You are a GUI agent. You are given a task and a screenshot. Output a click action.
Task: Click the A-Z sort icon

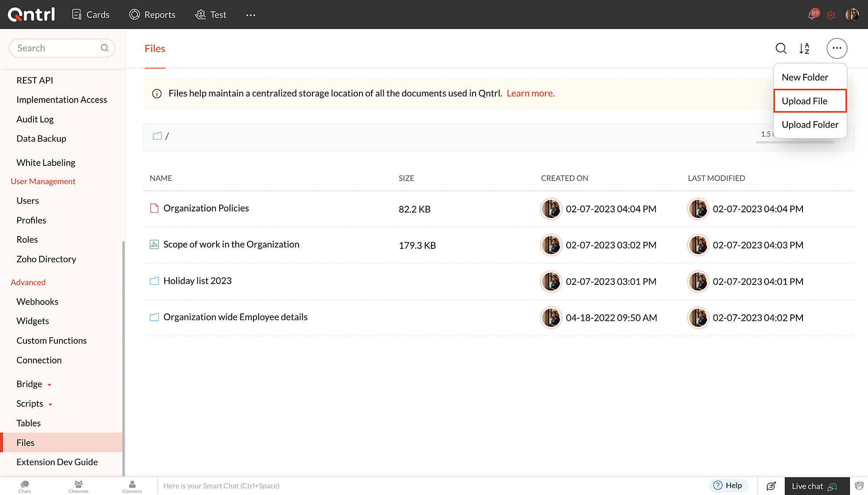coord(804,48)
